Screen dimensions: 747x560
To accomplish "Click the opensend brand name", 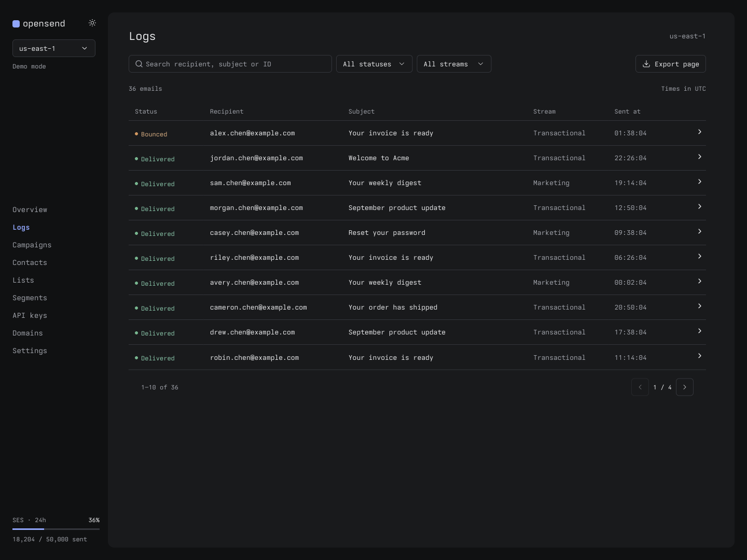I will click(44, 23).
